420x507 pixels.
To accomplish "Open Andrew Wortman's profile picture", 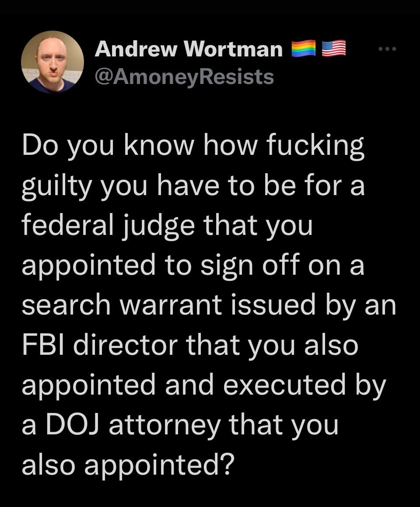I will [53, 62].
